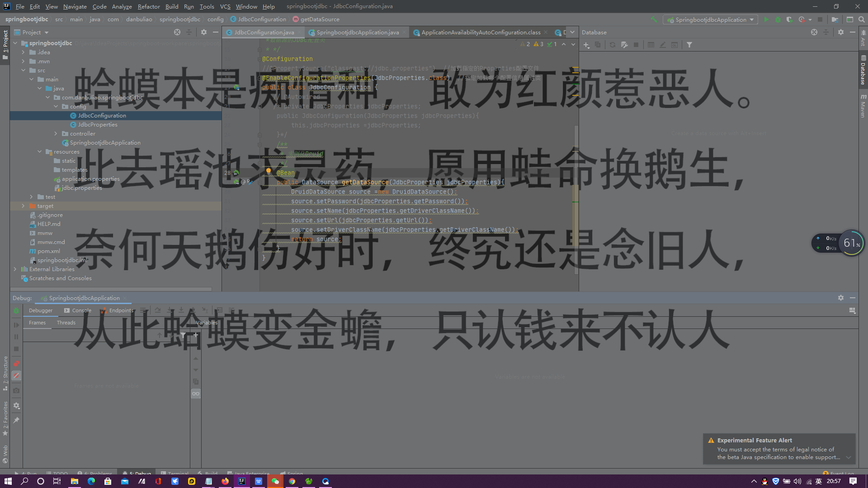
Task: Open Search Everywhere with the magnifier icon
Action: [x=862, y=19]
